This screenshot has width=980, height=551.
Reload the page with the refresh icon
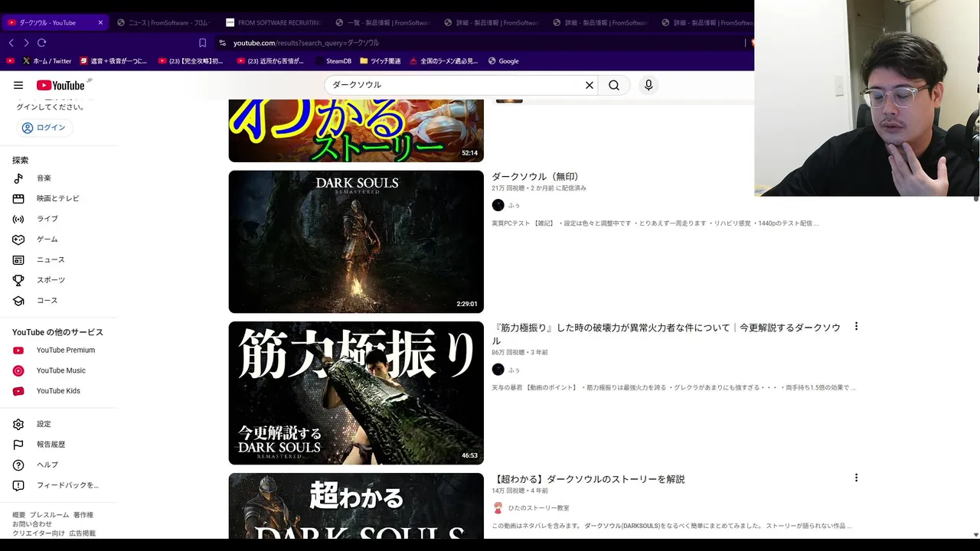pyautogui.click(x=41, y=43)
